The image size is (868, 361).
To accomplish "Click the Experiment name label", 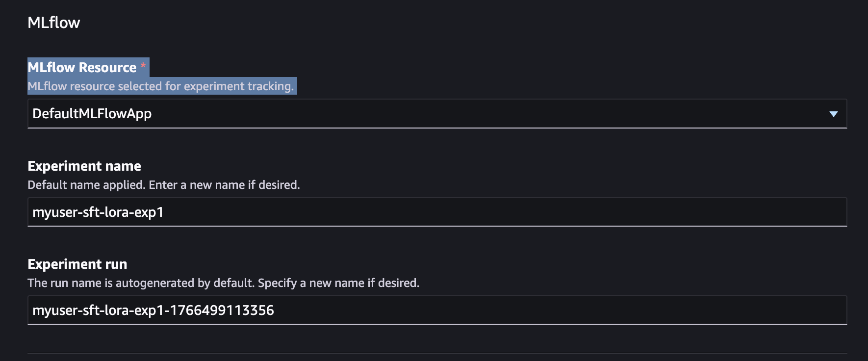I will (x=84, y=166).
